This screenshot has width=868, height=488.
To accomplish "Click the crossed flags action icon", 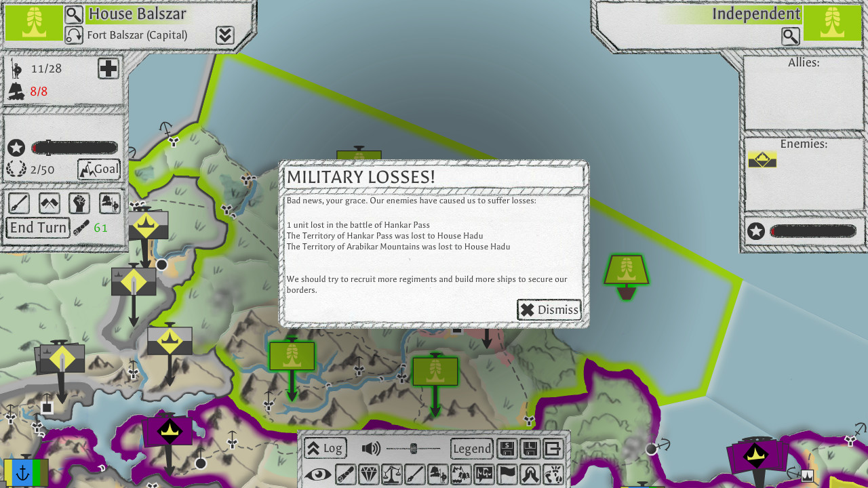I will [x=50, y=203].
